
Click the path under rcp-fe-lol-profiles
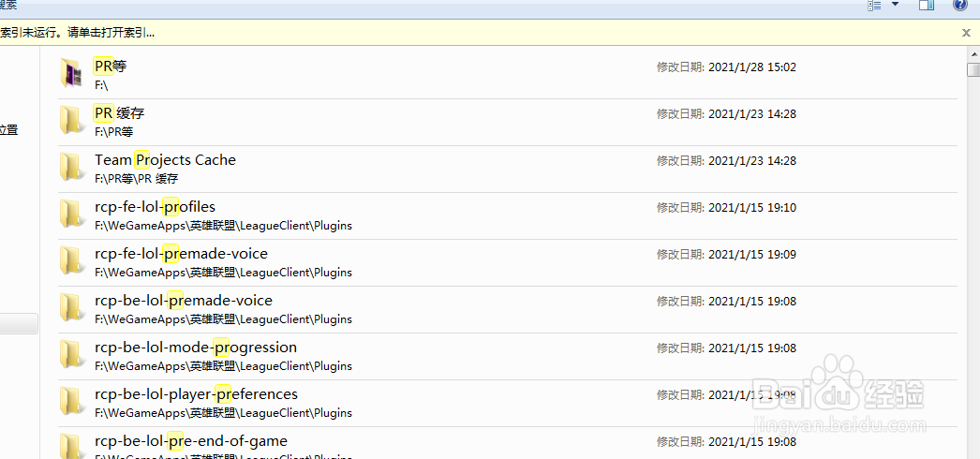(224, 226)
